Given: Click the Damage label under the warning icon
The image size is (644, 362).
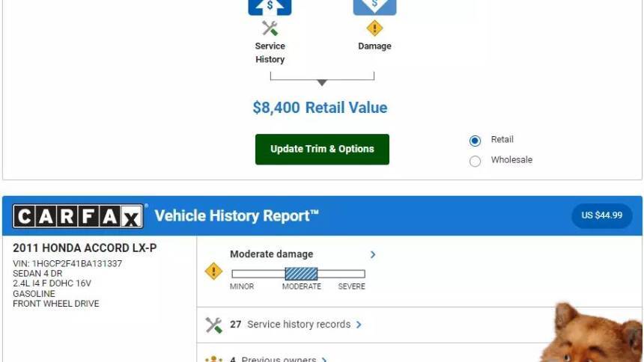Looking at the screenshot, I should [374, 46].
